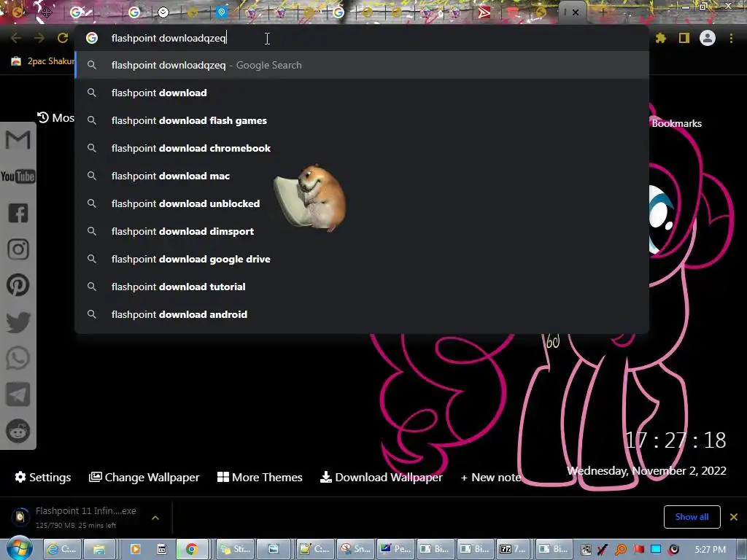Pick 'flashpoint download flash games' suggestion
Viewport: 747px width, 560px height.
[x=362, y=120]
